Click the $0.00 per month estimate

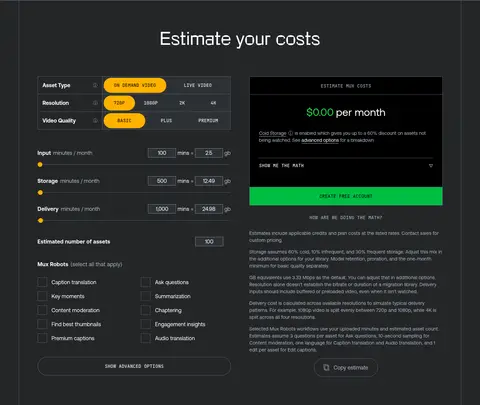[346, 112]
